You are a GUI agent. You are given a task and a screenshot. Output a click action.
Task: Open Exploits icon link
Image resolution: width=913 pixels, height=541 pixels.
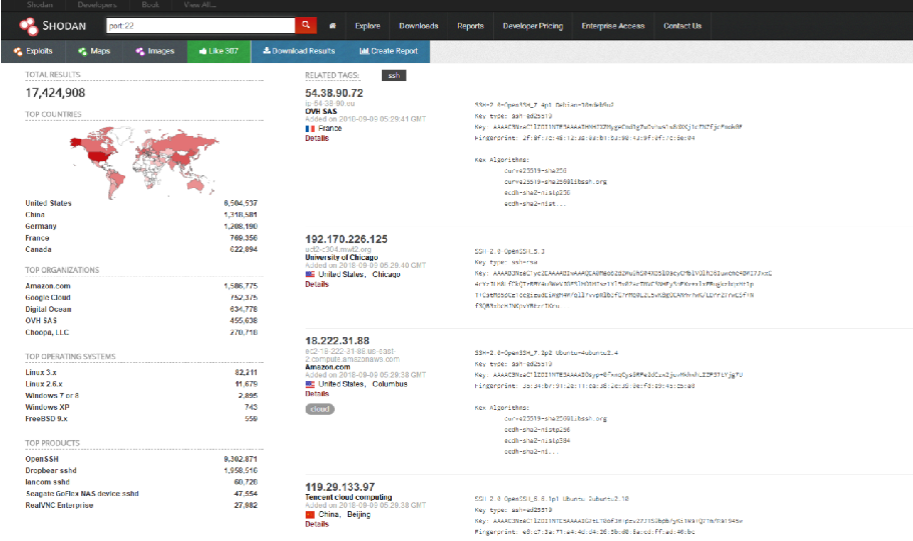(33, 51)
